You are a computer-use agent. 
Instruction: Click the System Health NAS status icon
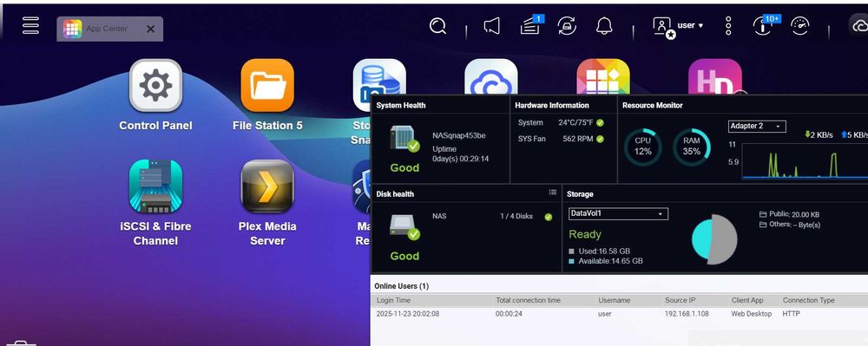click(404, 139)
